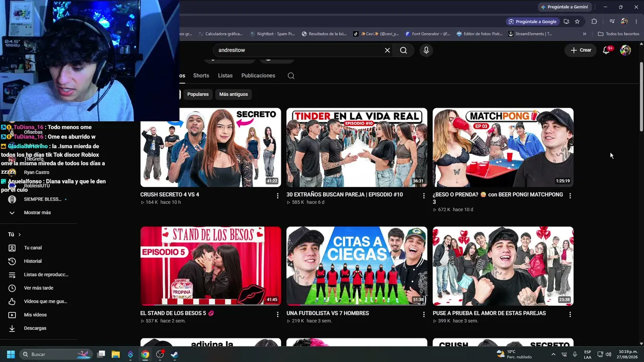
Task: Open Ver más tarde in sidebar
Action: 38,288
